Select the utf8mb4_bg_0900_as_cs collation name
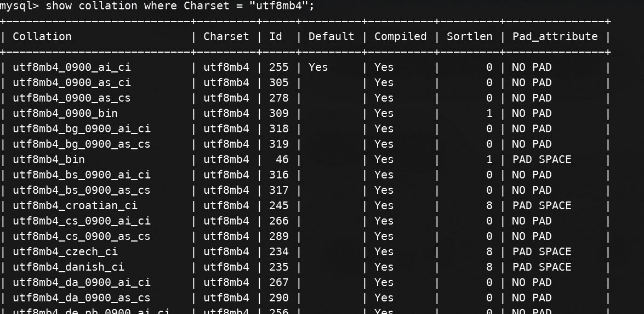This screenshot has height=314, width=644. 82,144
